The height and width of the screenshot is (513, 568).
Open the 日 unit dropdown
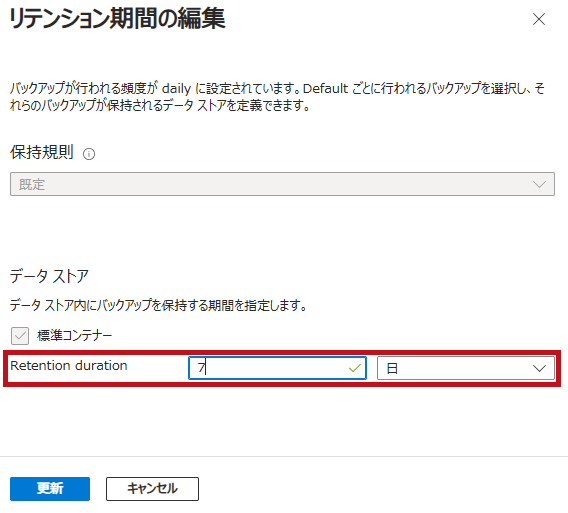[x=466, y=368]
